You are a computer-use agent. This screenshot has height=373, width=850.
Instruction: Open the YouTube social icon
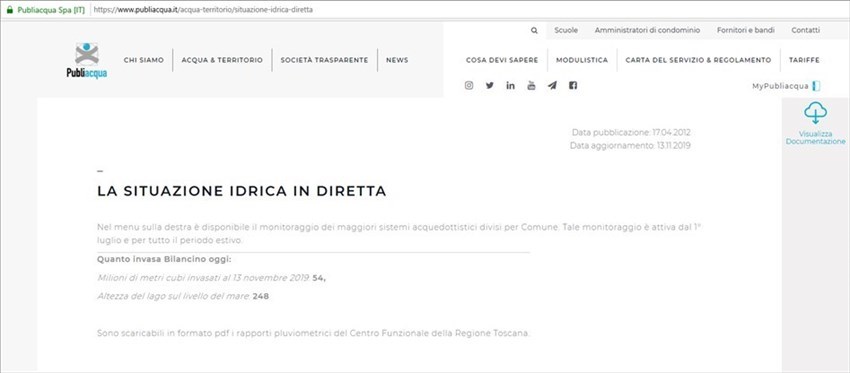(x=531, y=85)
